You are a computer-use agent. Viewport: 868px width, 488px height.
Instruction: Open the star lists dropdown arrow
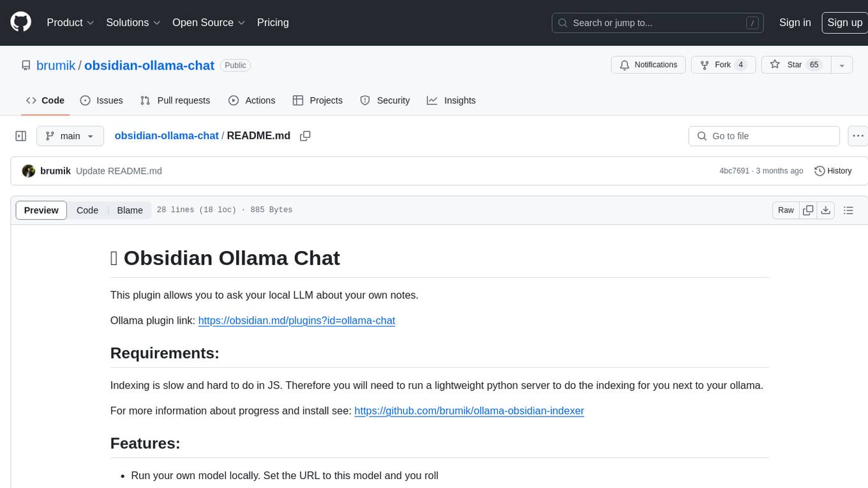tap(842, 65)
